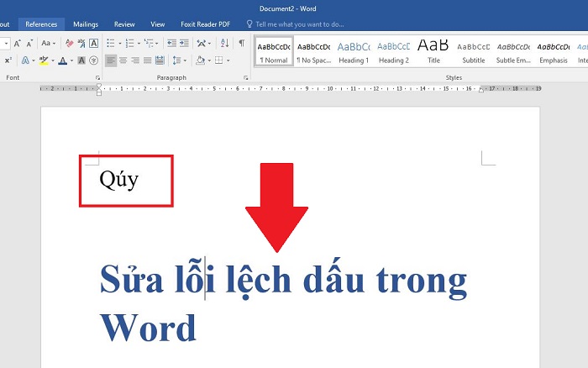The image size is (588, 368).
Task: Expand the bullet library dropdown arrow
Action: click(119, 44)
